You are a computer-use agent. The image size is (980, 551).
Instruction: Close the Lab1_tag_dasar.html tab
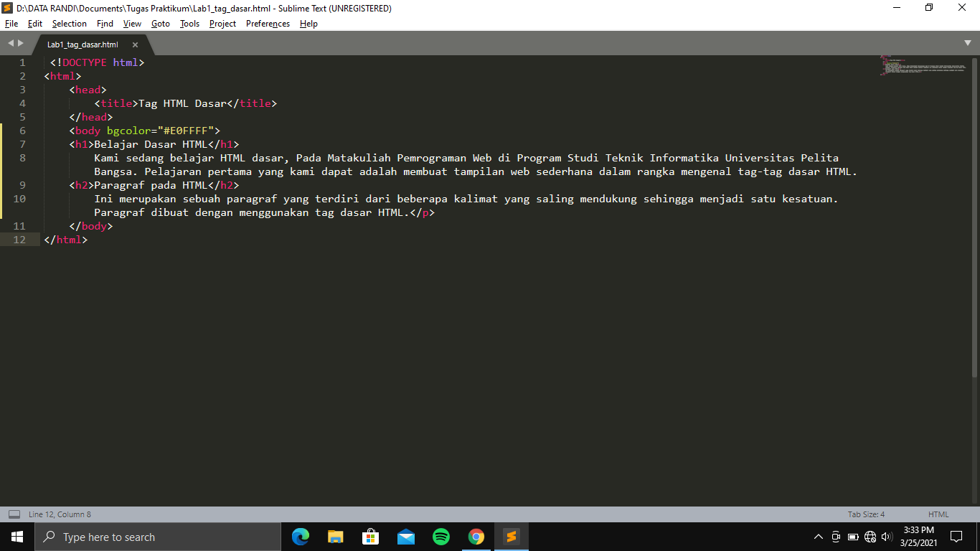[135, 44]
